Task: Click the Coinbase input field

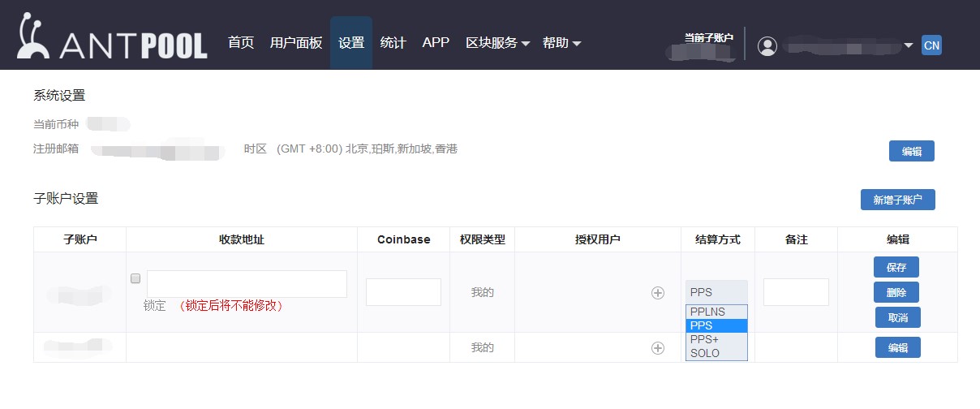Action: pos(403,292)
